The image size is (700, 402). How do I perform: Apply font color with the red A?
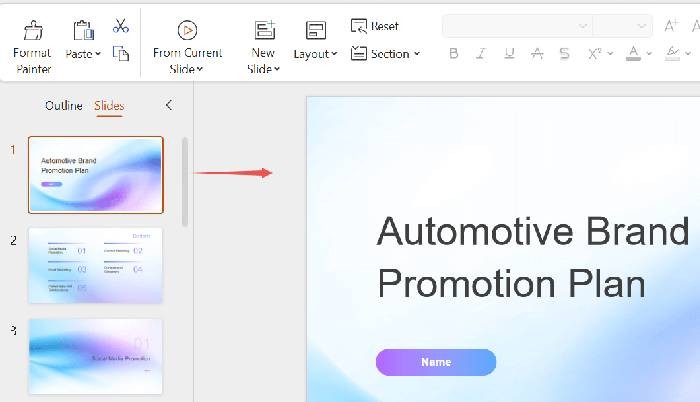pos(633,53)
